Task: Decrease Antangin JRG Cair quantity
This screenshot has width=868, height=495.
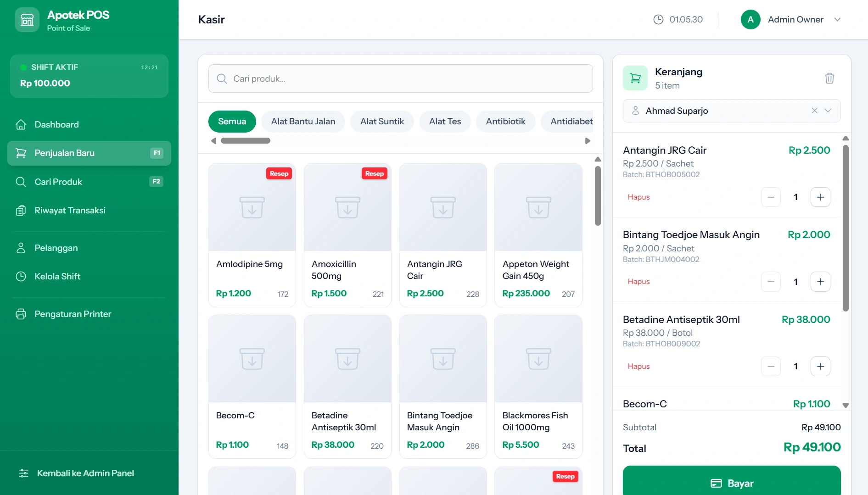Action: click(x=771, y=197)
